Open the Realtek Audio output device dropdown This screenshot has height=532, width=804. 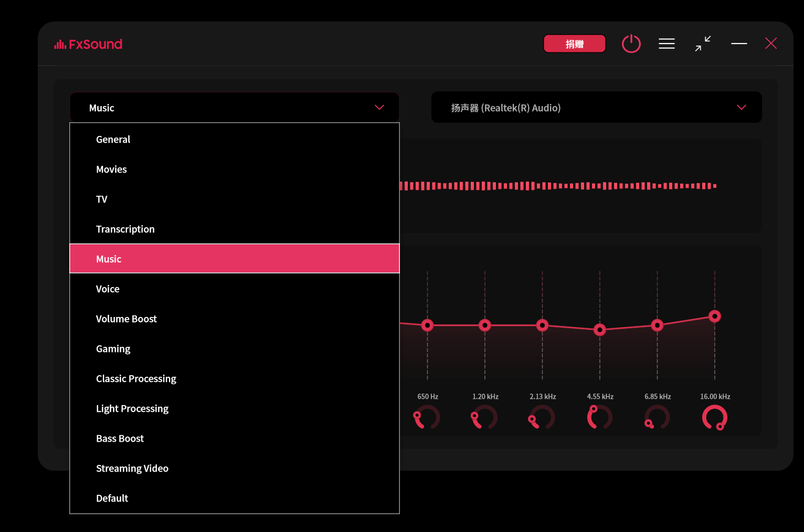597,108
